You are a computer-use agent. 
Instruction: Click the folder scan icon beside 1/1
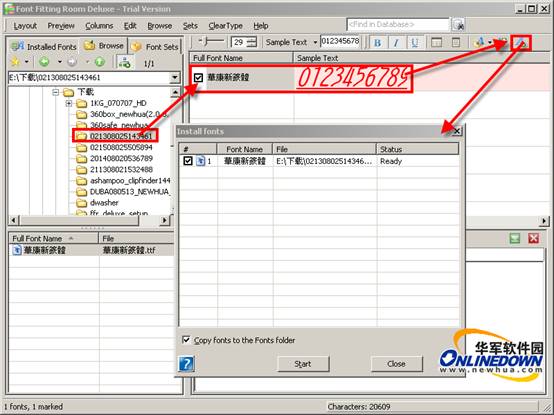point(124,63)
